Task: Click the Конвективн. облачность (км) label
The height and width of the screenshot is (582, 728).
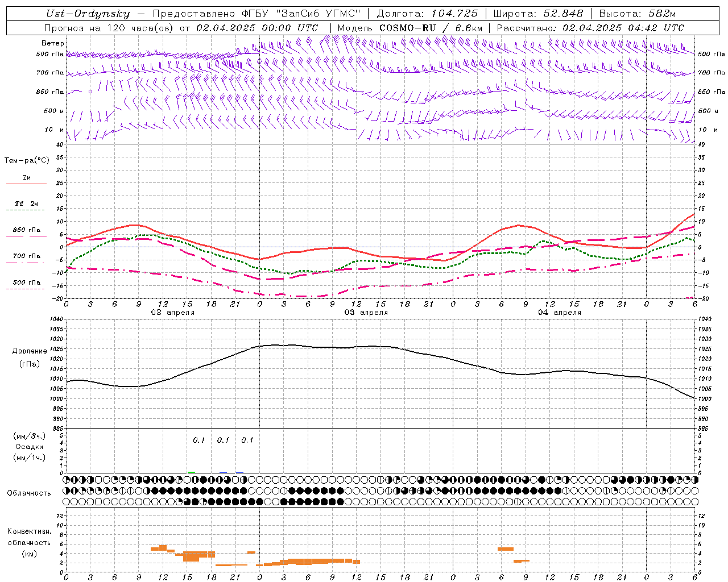Action: click(29, 542)
